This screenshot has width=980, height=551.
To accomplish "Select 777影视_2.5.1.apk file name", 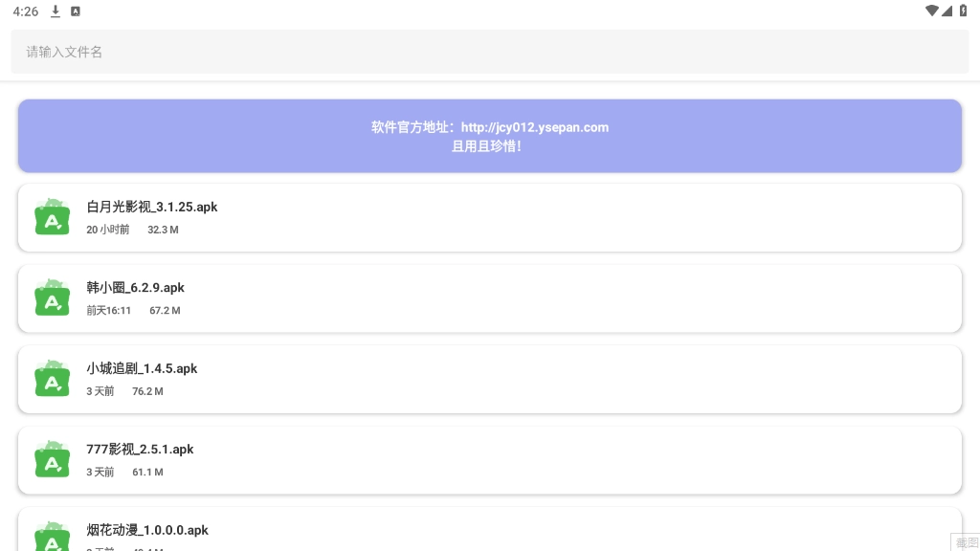I will point(140,450).
